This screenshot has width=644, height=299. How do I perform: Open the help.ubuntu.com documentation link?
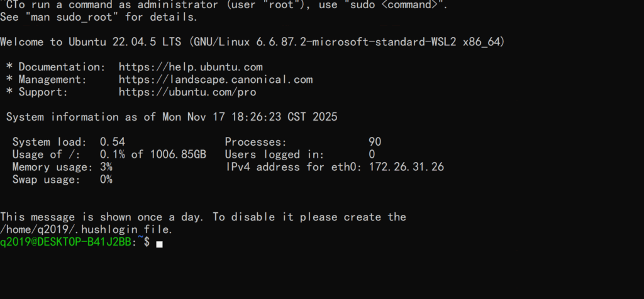tap(191, 67)
